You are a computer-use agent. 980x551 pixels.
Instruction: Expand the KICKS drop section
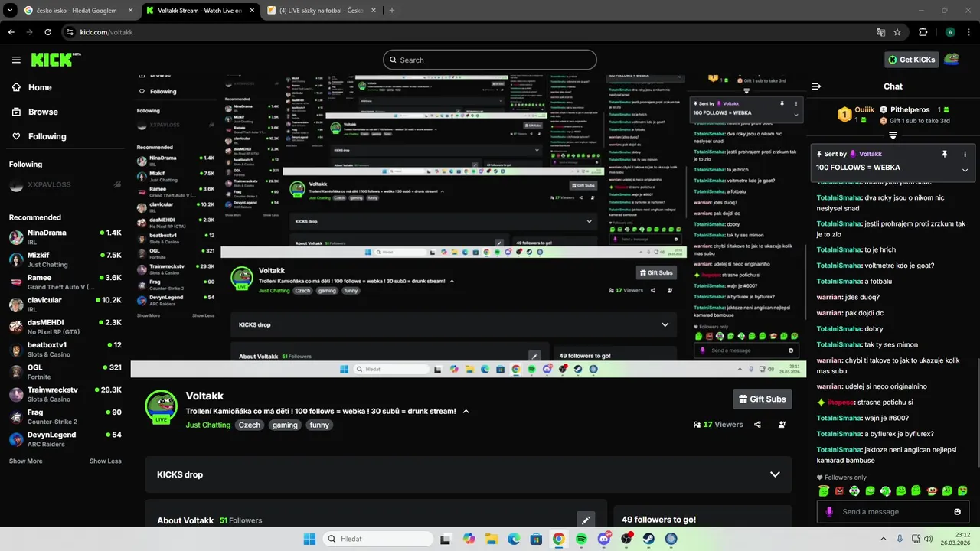pyautogui.click(x=775, y=474)
